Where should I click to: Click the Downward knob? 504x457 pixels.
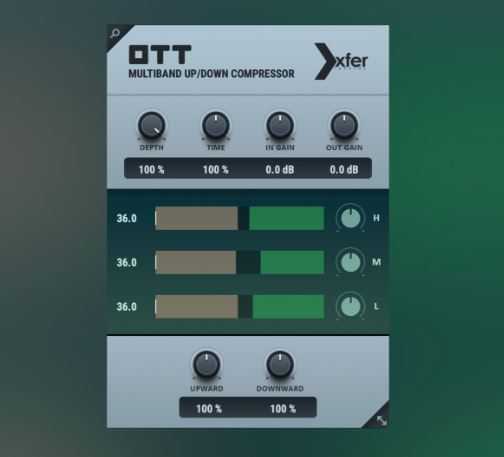point(280,364)
